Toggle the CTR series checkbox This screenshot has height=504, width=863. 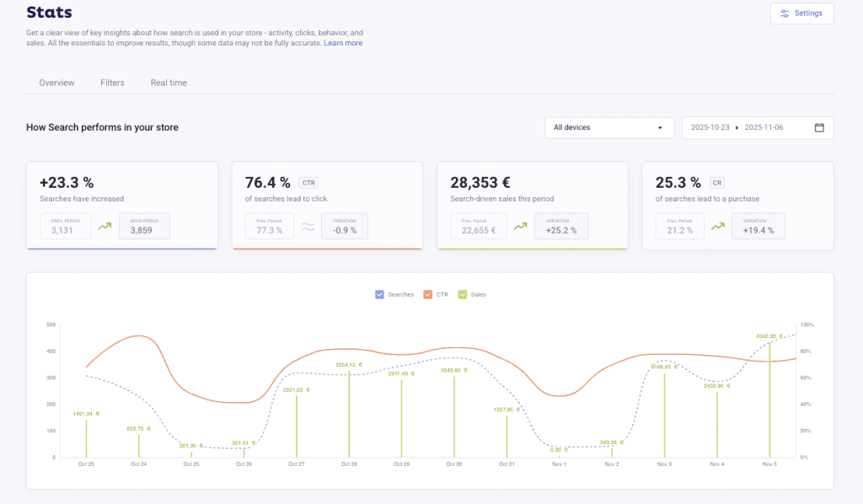(428, 294)
